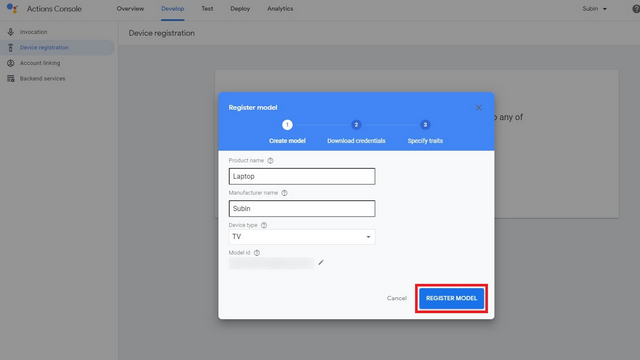Switch to the Analytics tab
The height and width of the screenshot is (360, 640).
[280, 9]
